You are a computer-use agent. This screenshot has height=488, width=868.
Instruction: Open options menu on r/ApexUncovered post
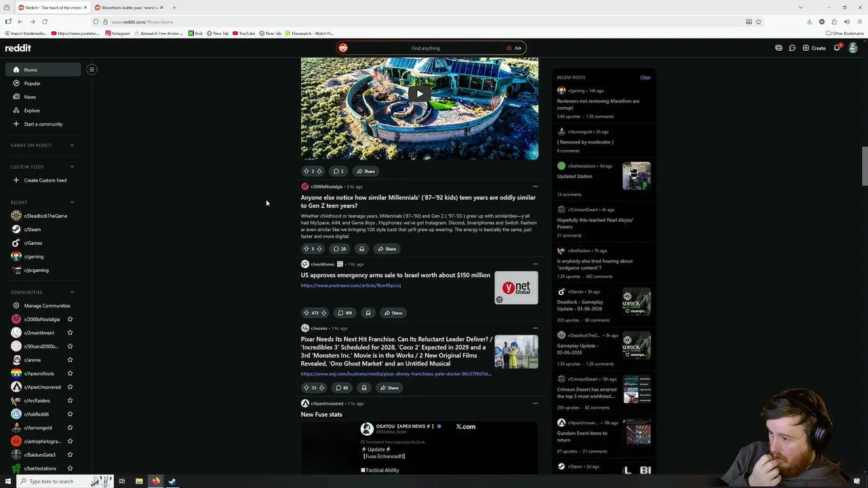(x=535, y=403)
